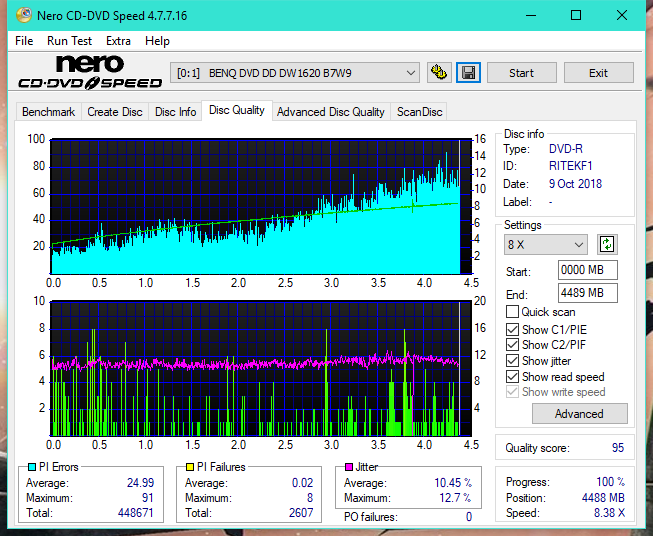Click the yellow PI Failures color swatch
The width and height of the screenshot is (653, 536).
(x=190, y=467)
